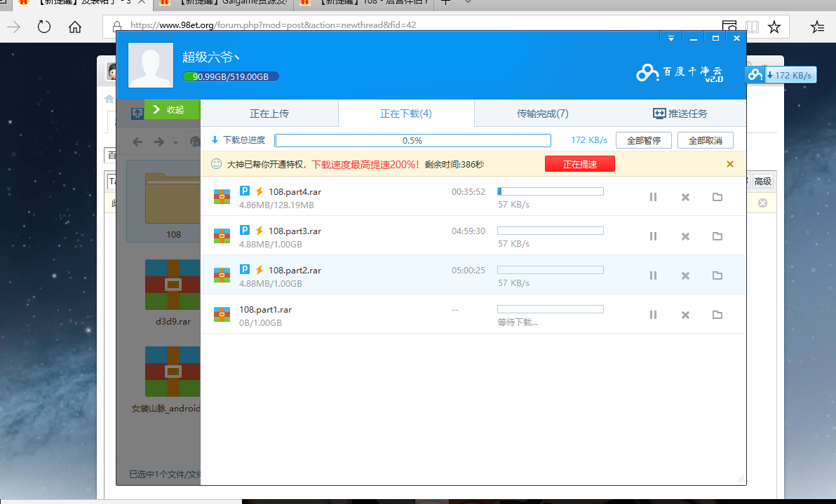836x504 pixels.
Task: Click the remaining time 00:35:52
Action: [x=468, y=192]
